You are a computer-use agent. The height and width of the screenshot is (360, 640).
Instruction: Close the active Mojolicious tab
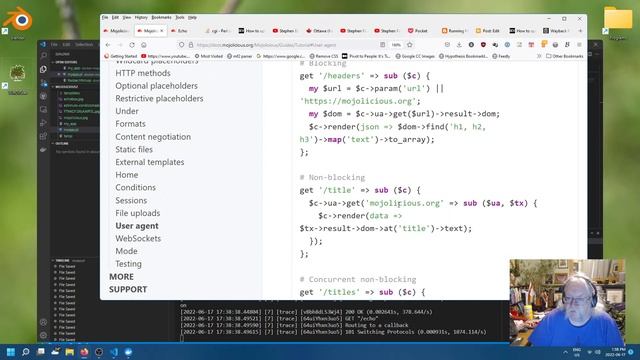click(x=162, y=31)
